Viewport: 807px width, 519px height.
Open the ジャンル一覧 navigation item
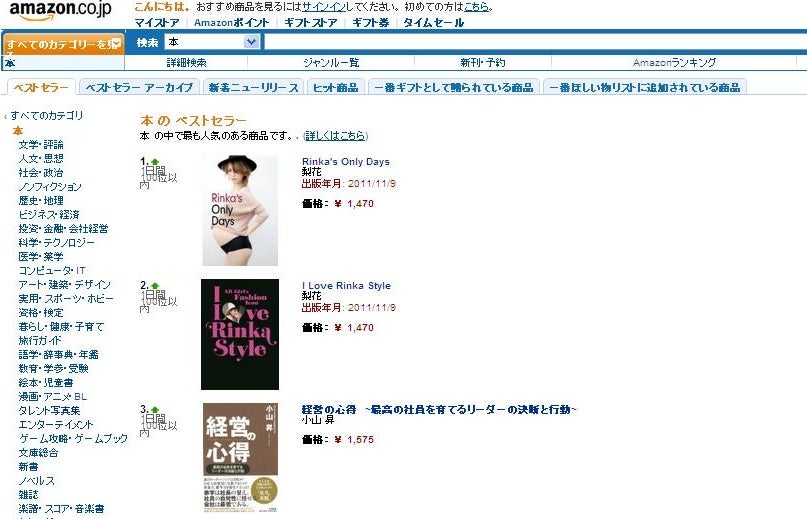[x=331, y=62]
